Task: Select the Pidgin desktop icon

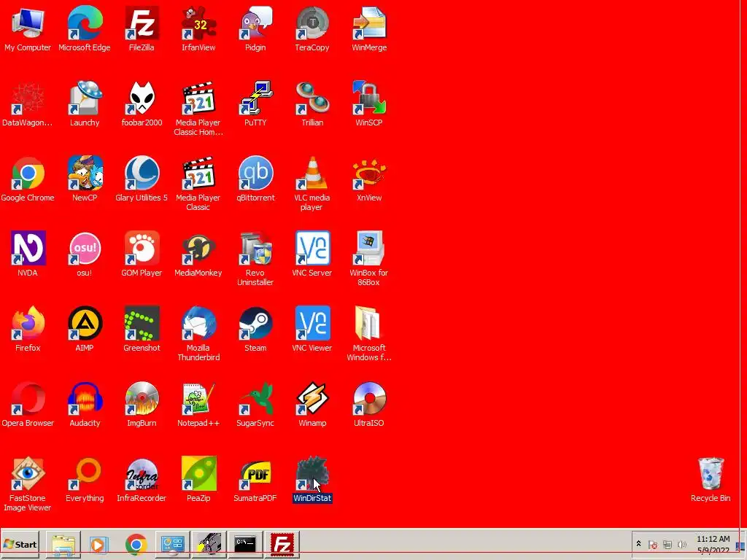Action: pos(256,23)
